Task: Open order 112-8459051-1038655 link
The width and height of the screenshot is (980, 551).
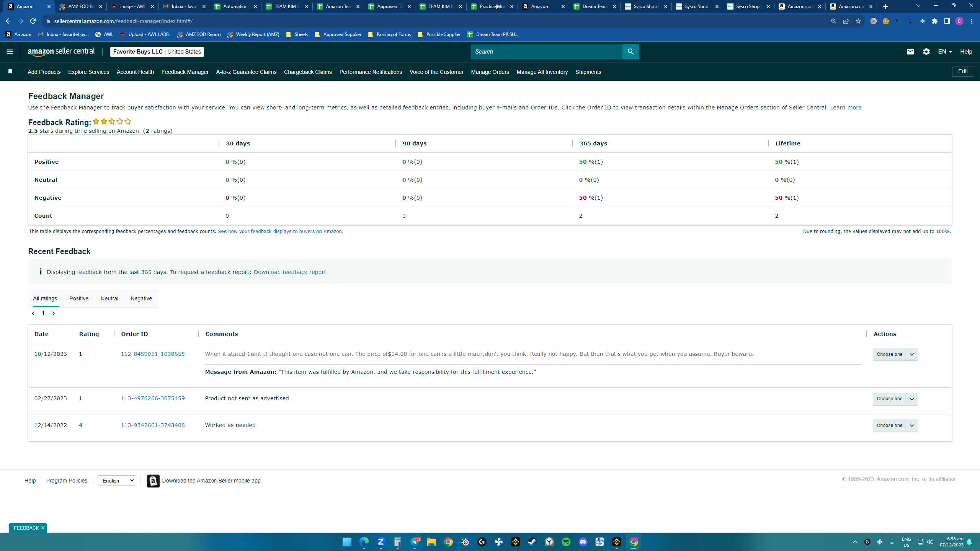Action: pyautogui.click(x=153, y=354)
